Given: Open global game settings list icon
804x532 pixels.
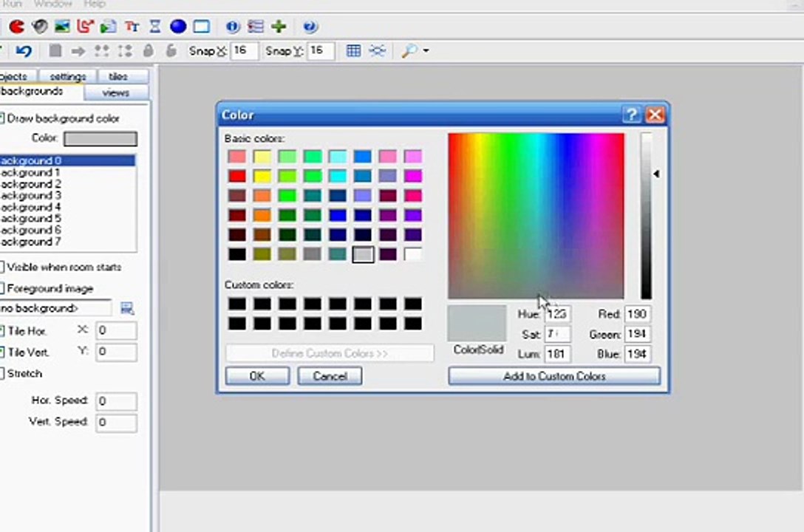Looking at the screenshot, I should (x=256, y=26).
